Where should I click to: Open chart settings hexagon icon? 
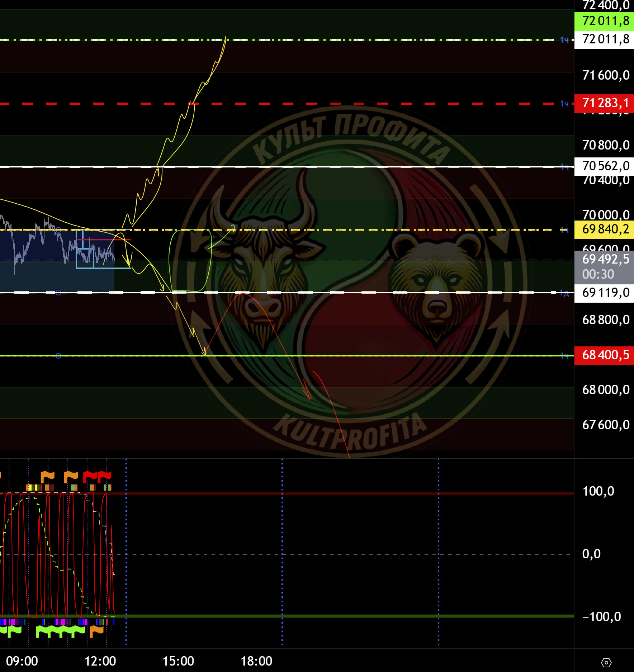[x=606, y=662]
